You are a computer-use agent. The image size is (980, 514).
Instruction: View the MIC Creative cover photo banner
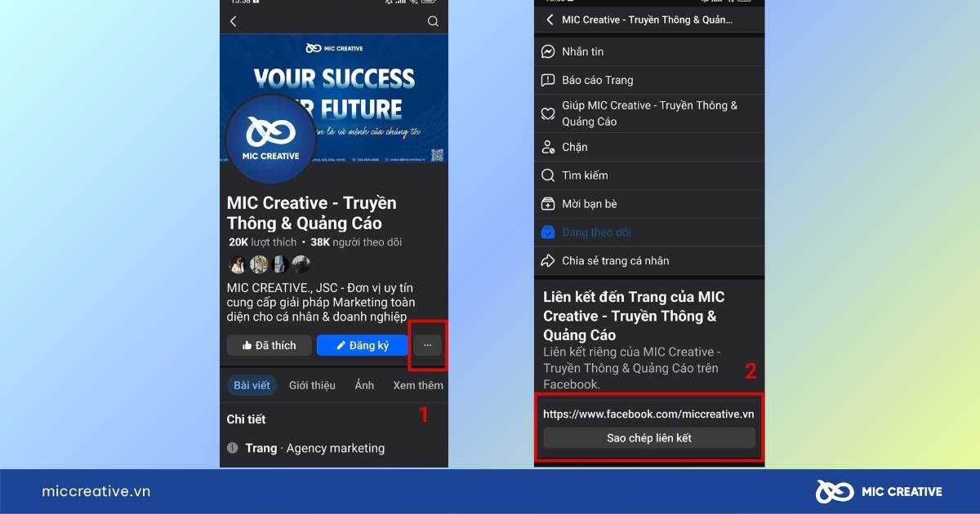coord(334,100)
